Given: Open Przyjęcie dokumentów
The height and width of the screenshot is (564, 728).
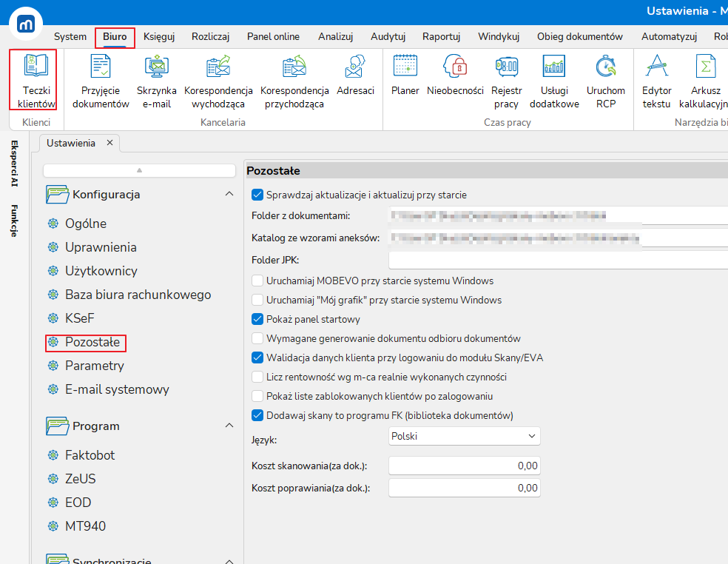Looking at the screenshot, I should (101, 81).
